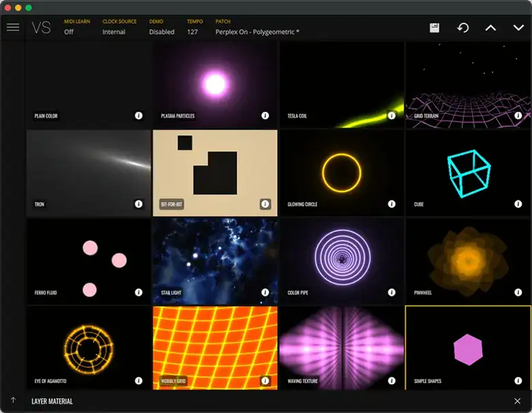Choose the Waving Texture material
532x413 pixels.
click(x=342, y=348)
